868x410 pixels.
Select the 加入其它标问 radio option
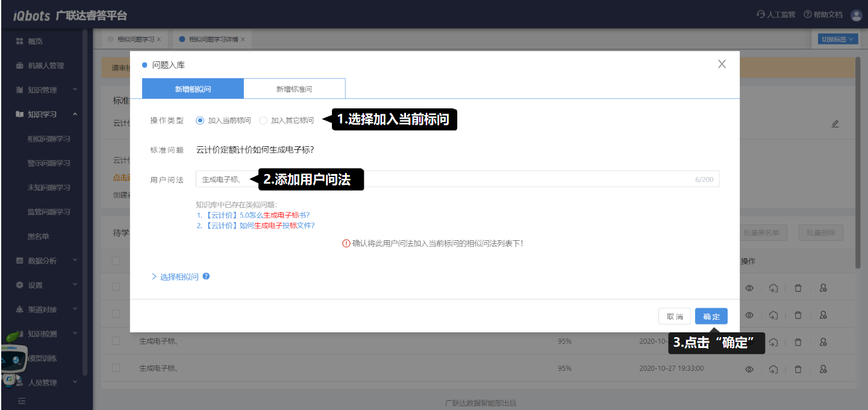(x=263, y=120)
